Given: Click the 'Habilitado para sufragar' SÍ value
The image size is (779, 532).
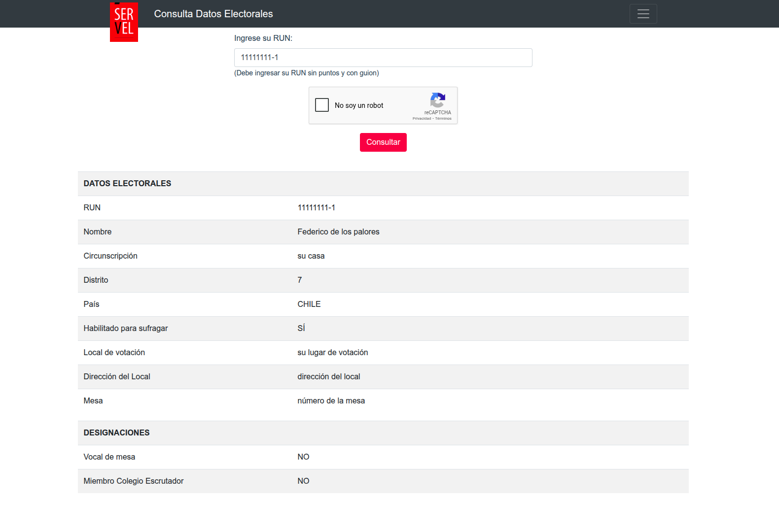Looking at the screenshot, I should (x=301, y=328).
